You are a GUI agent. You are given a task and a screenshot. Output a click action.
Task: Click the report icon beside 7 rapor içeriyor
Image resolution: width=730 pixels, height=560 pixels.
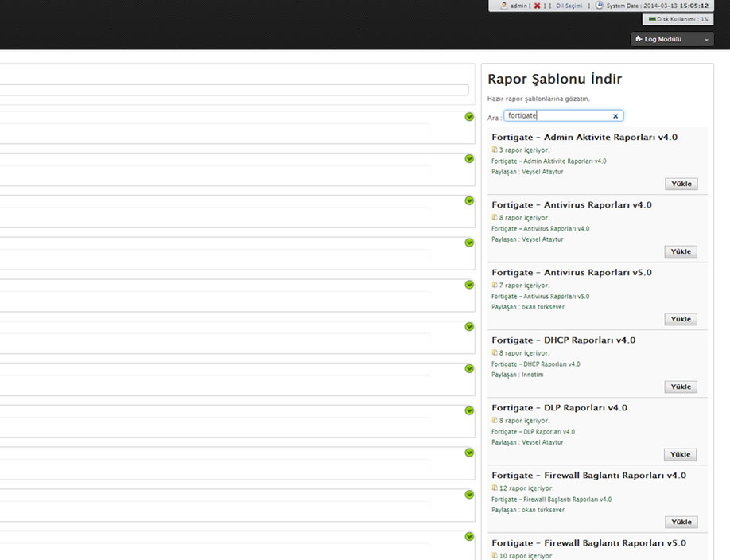tap(495, 285)
